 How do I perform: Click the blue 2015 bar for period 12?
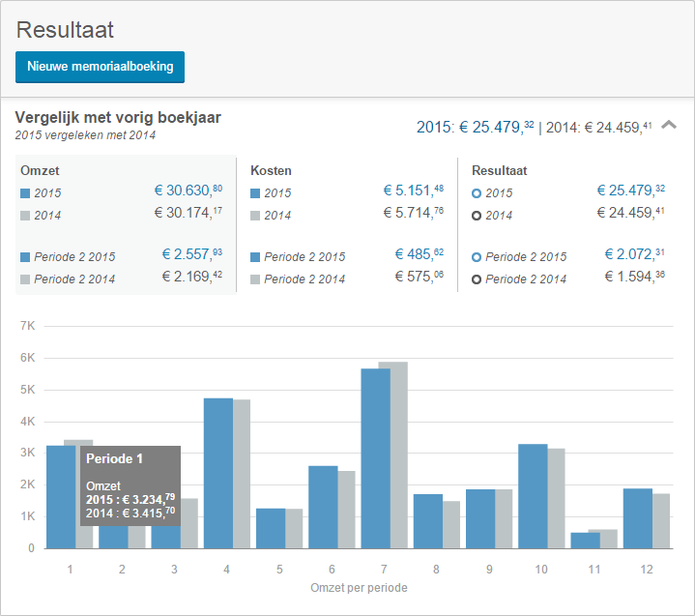click(637, 518)
